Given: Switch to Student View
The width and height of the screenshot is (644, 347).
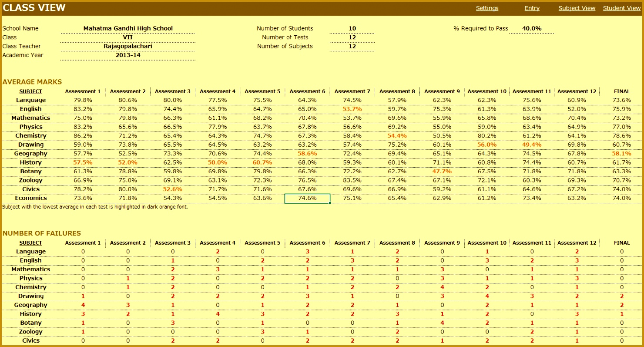Looking at the screenshot, I should point(621,8).
